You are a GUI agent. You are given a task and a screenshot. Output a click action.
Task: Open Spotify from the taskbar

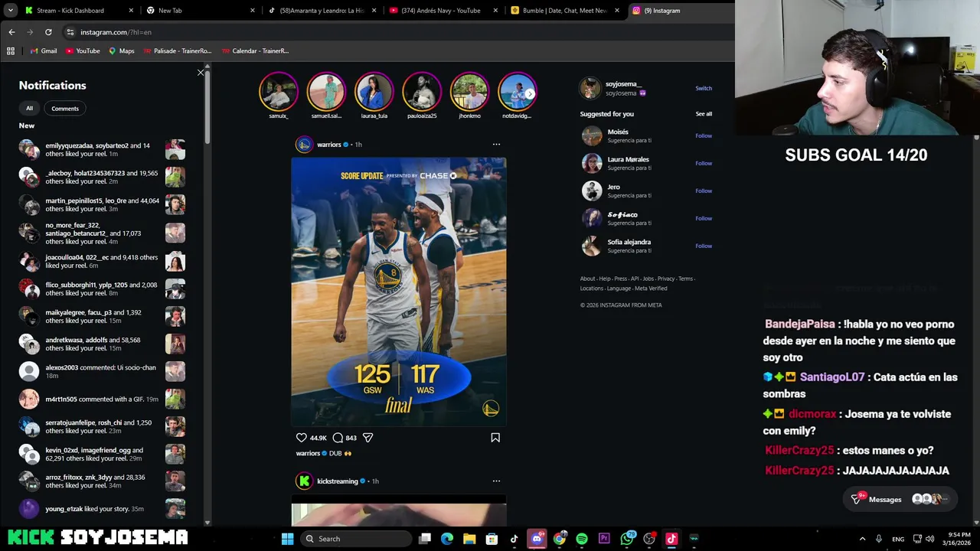click(582, 539)
